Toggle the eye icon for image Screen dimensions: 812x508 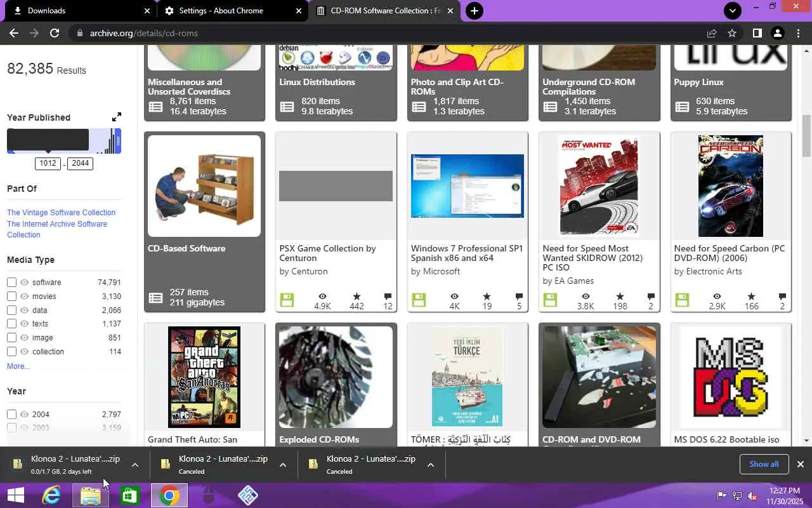point(25,338)
